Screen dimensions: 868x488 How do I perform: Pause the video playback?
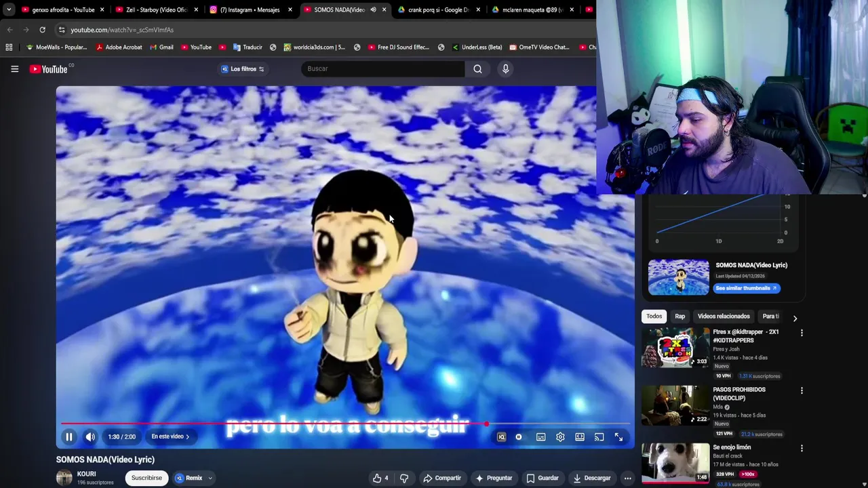[68, 437]
